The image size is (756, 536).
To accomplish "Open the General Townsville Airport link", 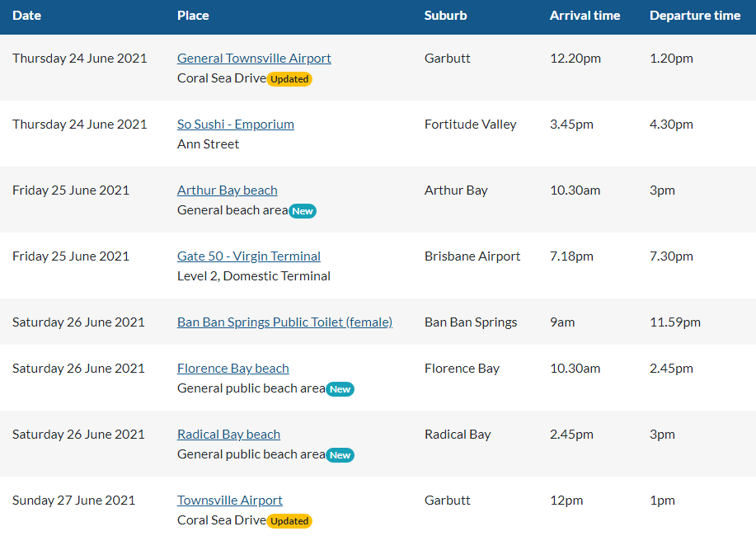I will coord(254,59).
